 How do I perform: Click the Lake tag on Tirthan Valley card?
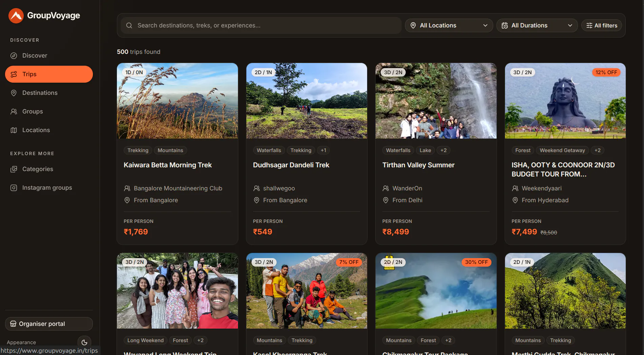click(425, 150)
